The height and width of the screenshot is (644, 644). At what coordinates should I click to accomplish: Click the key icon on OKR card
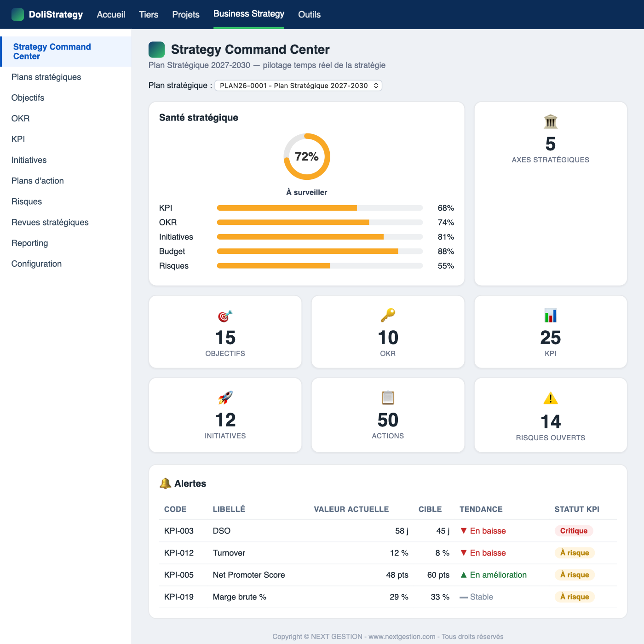coord(388,316)
